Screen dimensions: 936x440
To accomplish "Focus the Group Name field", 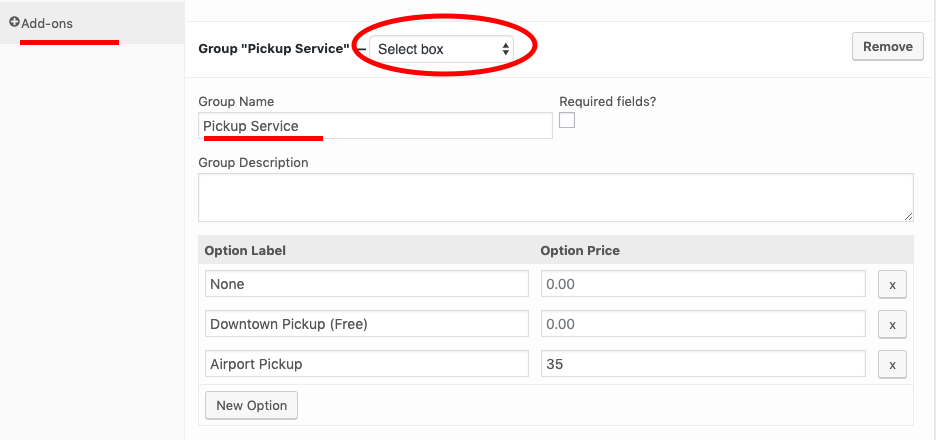I will click(375, 126).
